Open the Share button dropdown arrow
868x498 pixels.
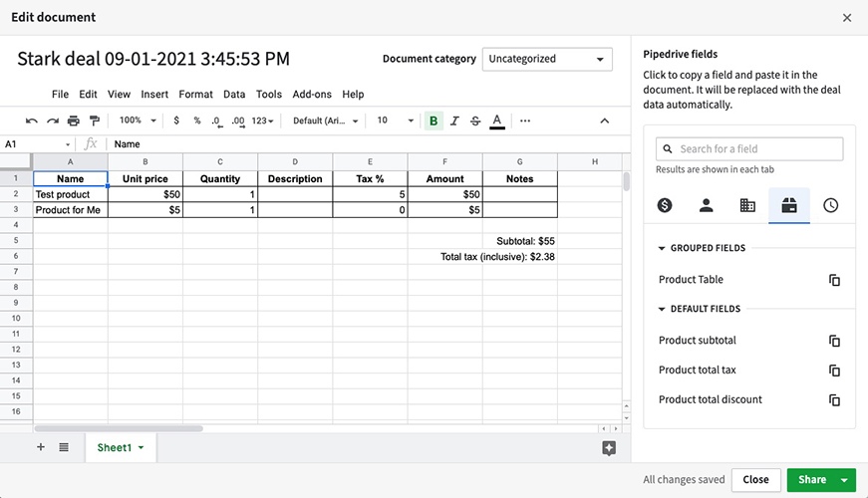(845, 480)
